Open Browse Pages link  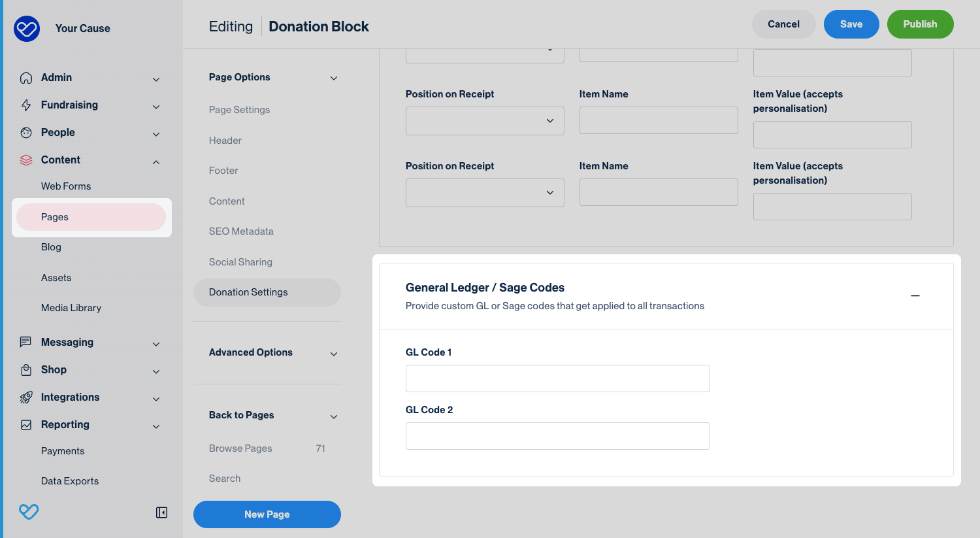tap(240, 448)
